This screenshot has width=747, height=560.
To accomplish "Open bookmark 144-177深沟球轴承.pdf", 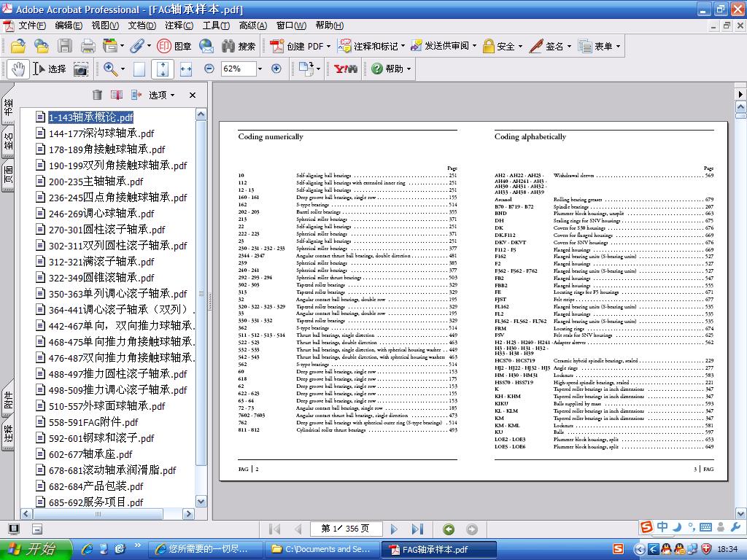I will [101, 133].
